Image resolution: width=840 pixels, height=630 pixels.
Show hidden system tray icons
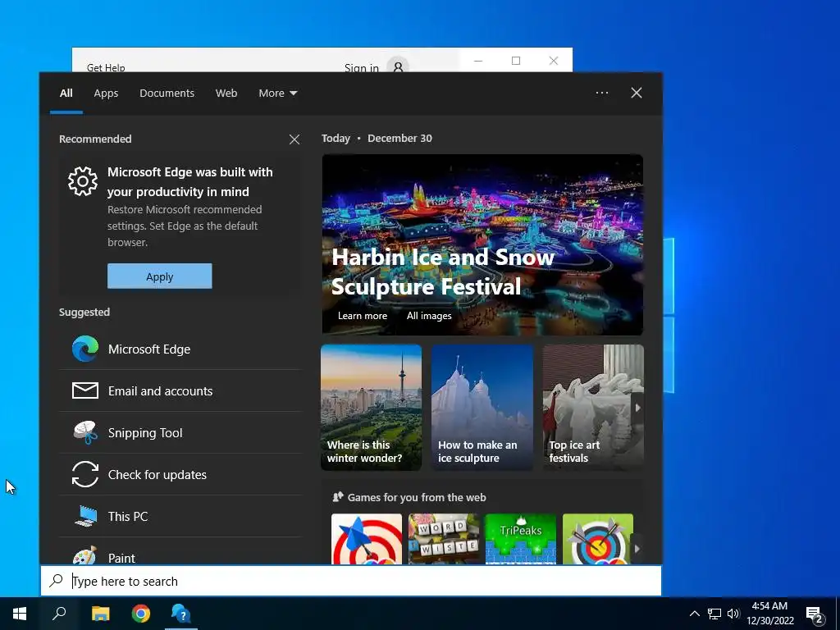click(694, 614)
